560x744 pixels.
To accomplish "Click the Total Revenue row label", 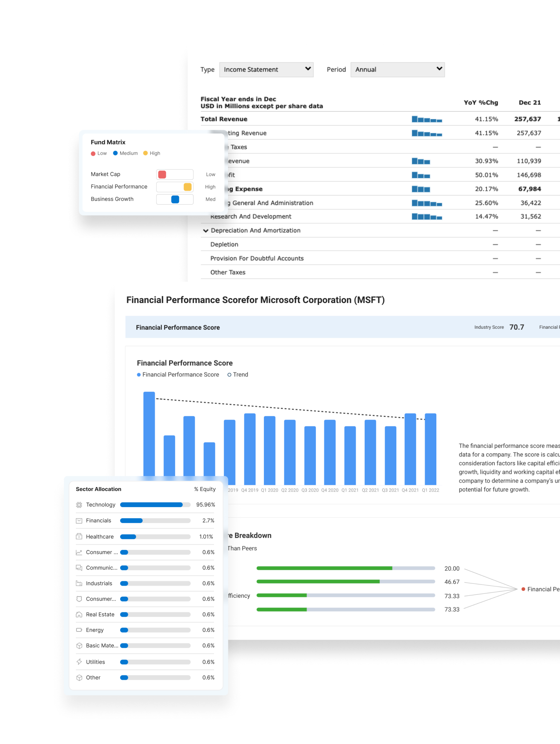I will coord(224,119).
